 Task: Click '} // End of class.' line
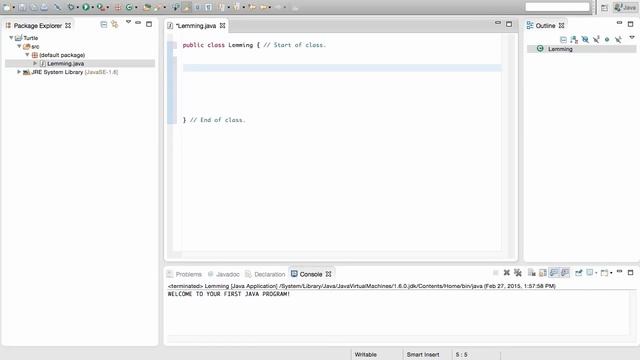(214, 120)
